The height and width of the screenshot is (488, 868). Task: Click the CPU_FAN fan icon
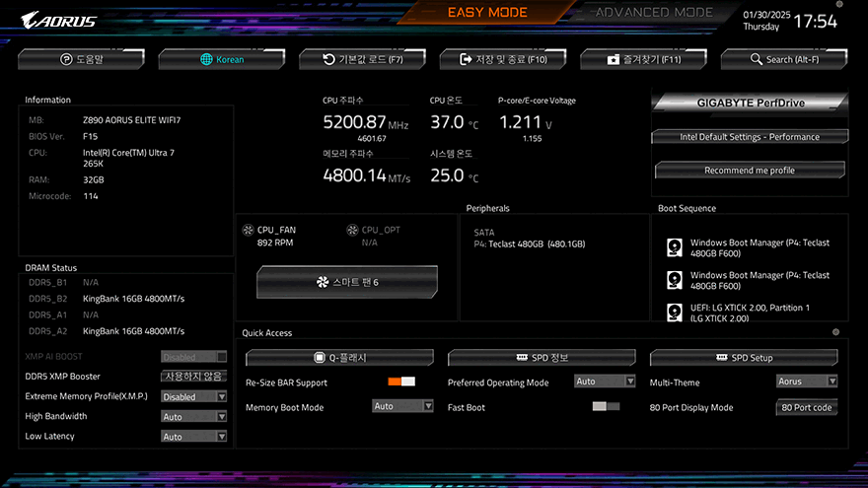coord(248,230)
